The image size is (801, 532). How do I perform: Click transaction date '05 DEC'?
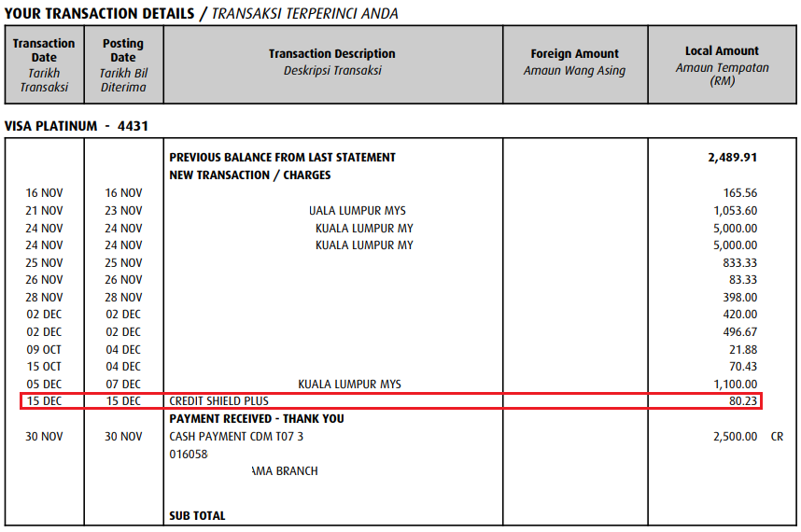tap(44, 384)
